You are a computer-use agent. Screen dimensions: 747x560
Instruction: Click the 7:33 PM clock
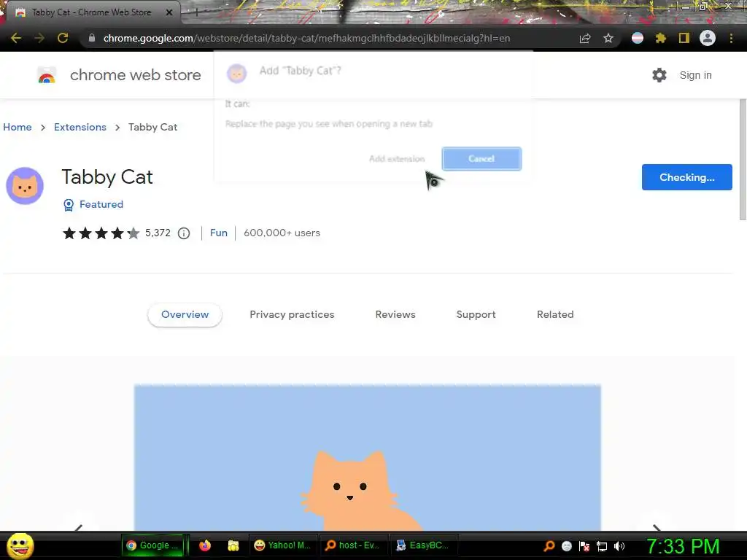[682, 545]
